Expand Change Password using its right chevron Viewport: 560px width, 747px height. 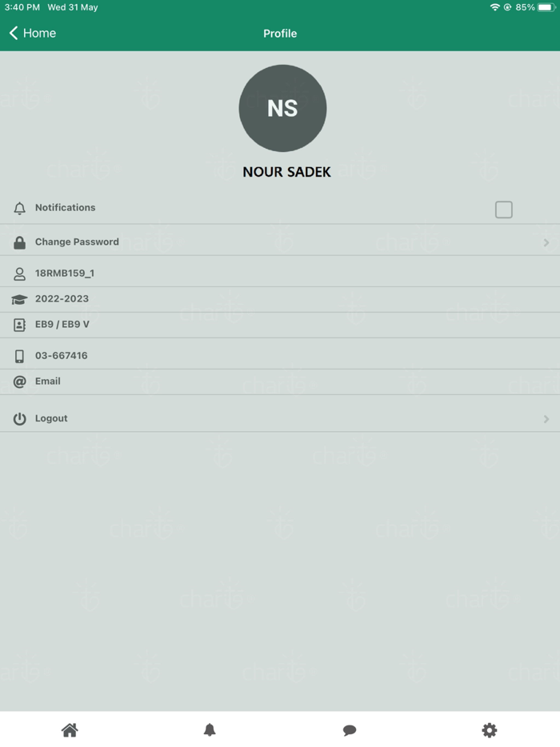[546, 242]
